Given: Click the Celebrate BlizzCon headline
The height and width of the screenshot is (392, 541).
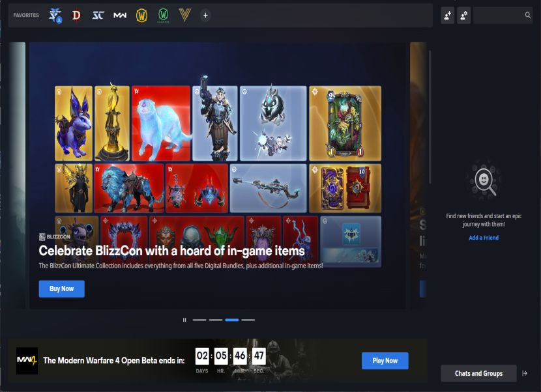Looking at the screenshot, I should [x=172, y=251].
